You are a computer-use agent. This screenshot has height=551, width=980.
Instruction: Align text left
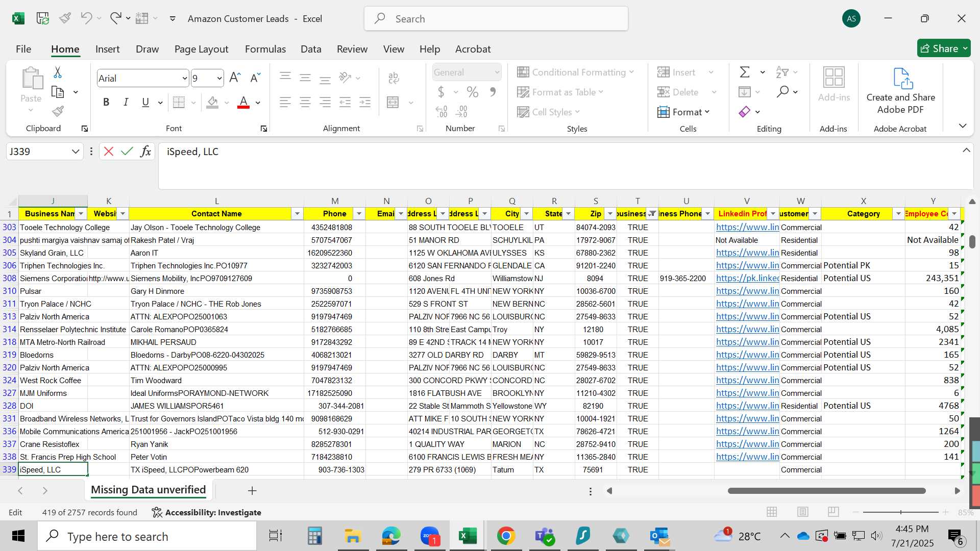tap(285, 103)
